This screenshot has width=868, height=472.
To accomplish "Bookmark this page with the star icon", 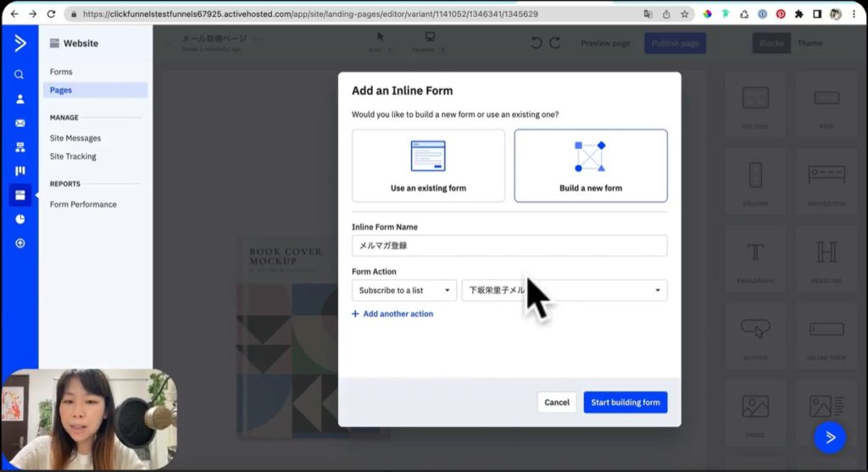I will tap(684, 14).
